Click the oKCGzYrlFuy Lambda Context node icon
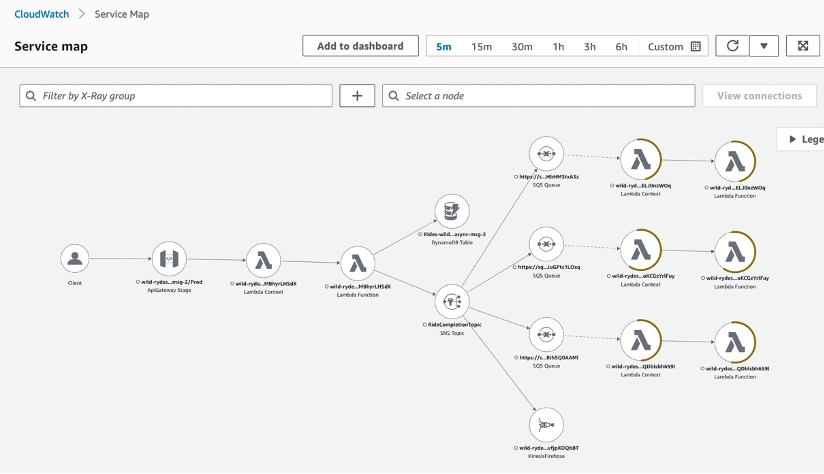This screenshot has height=474, width=824. point(641,250)
